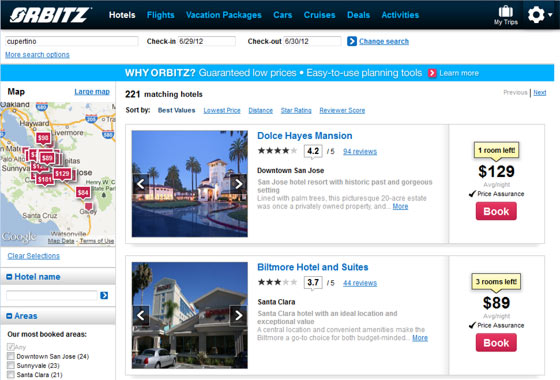The height and width of the screenshot is (380, 560).
Task: Click the Change search arrow icon
Action: tap(352, 41)
